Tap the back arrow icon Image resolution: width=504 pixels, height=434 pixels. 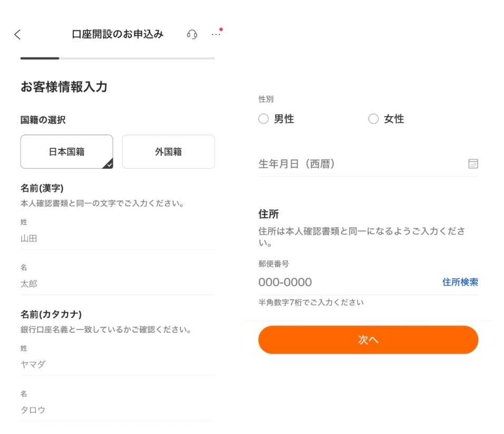17,35
